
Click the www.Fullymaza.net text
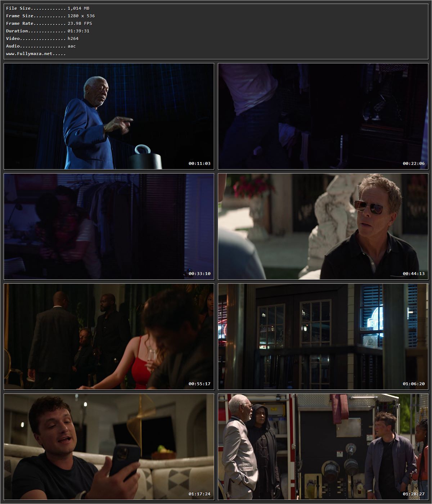pyautogui.click(x=30, y=54)
